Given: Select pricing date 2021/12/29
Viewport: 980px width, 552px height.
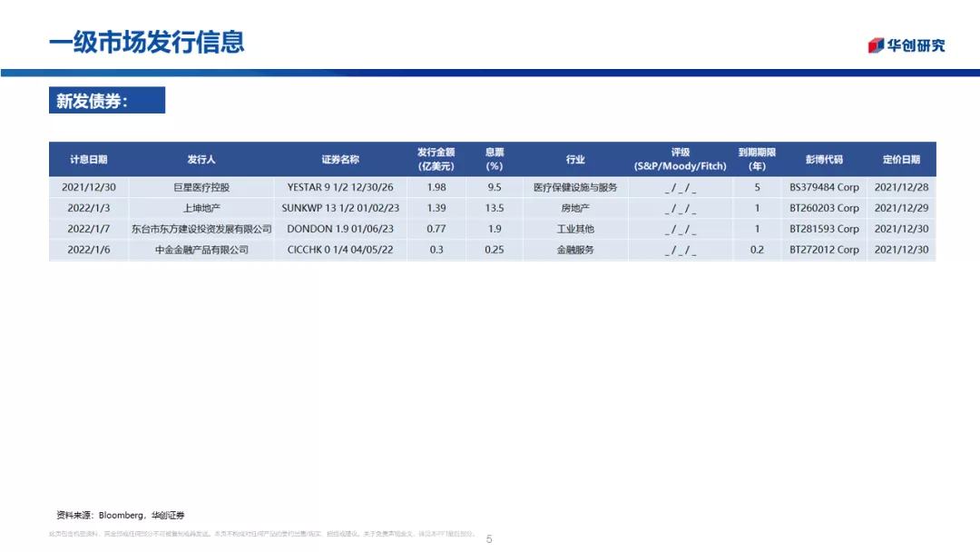Looking at the screenshot, I should [x=901, y=208].
